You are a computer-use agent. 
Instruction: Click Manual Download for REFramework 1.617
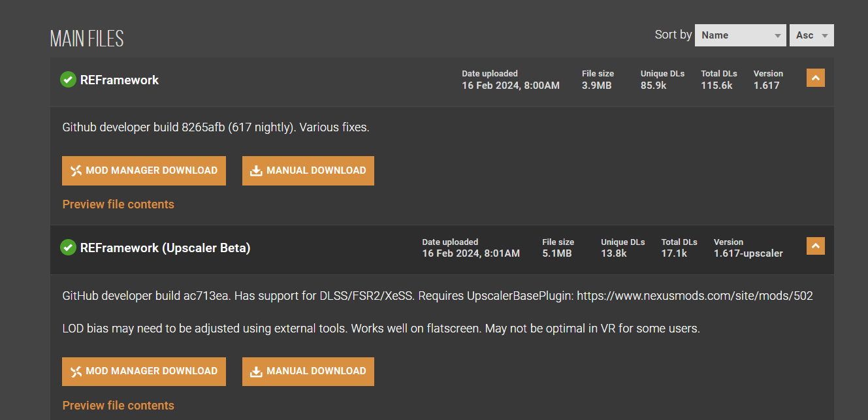point(308,170)
